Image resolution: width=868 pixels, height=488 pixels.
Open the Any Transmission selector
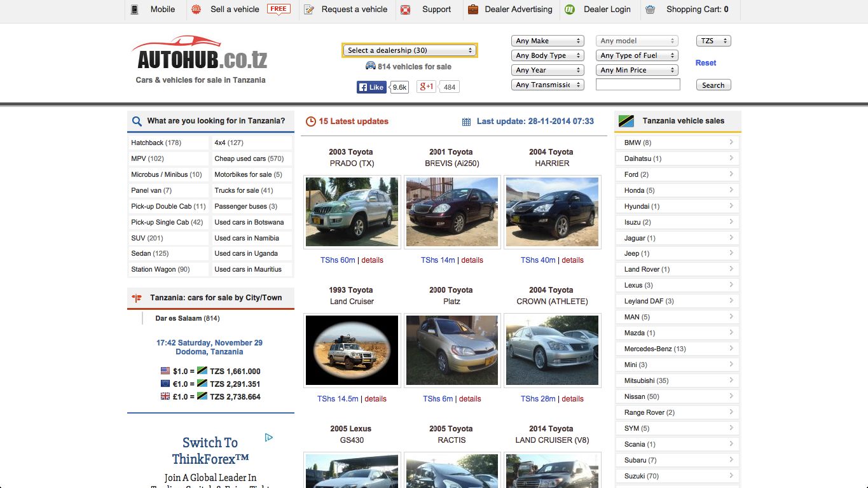(x=548, y=84)
